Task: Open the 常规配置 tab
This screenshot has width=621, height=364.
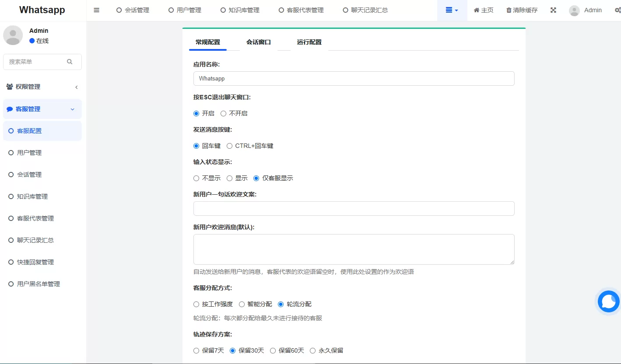Action: (208, 42)
